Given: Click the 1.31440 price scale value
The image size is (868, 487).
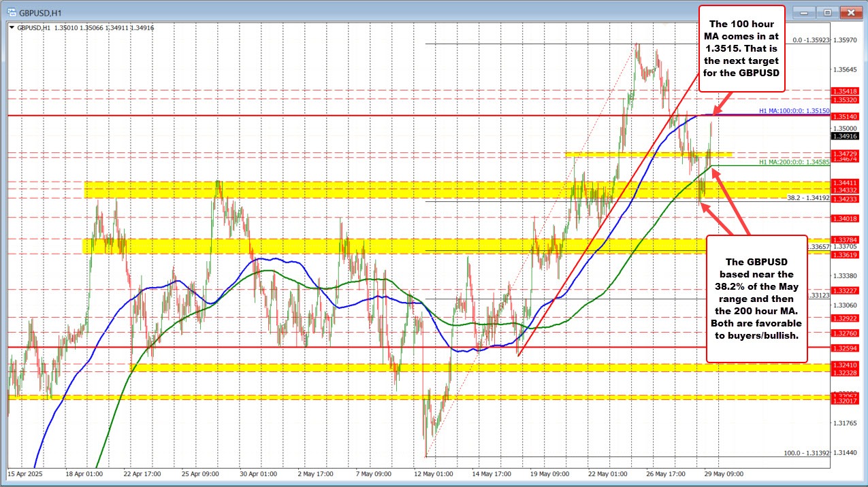Looking at the screenshot, I should (846, 452).
